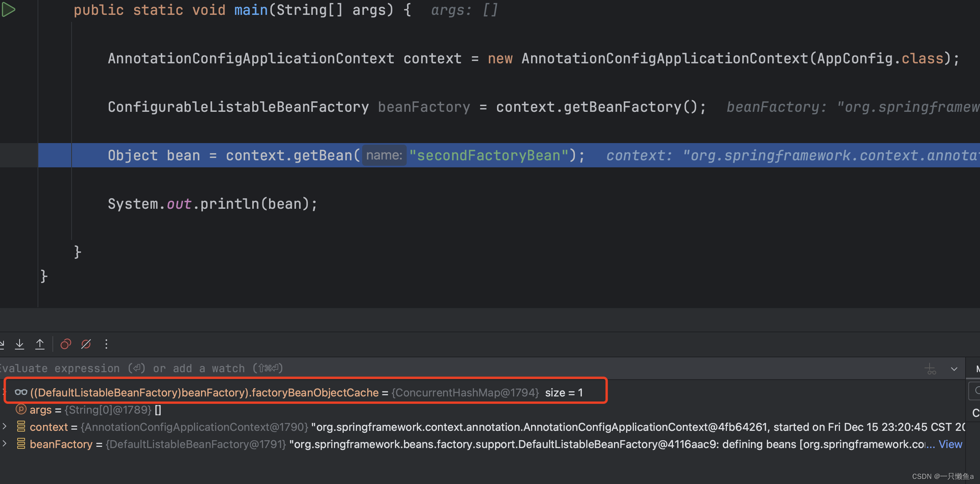Click the Step Out upward arrow icon
The width and height of the screenshot is (980, 484).
(x=40, y=344)
